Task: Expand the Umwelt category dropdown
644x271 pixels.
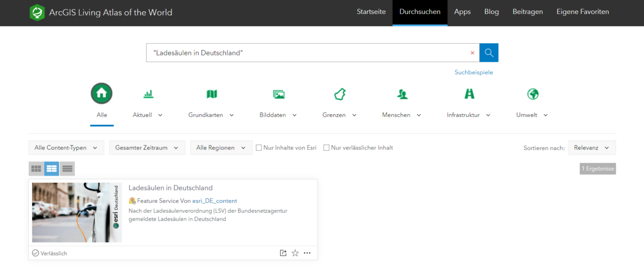Action: pyautogui.click(x=545, y=115)
